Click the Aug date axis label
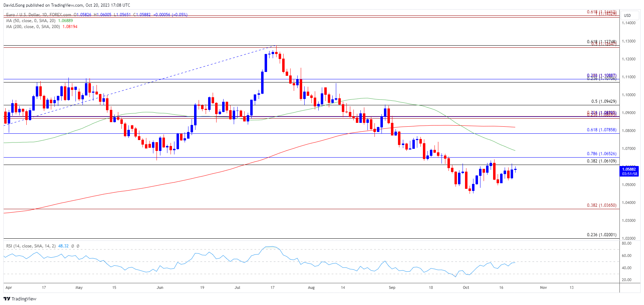Viewport: 644px width, 305px height. click(x=311, y=287)
